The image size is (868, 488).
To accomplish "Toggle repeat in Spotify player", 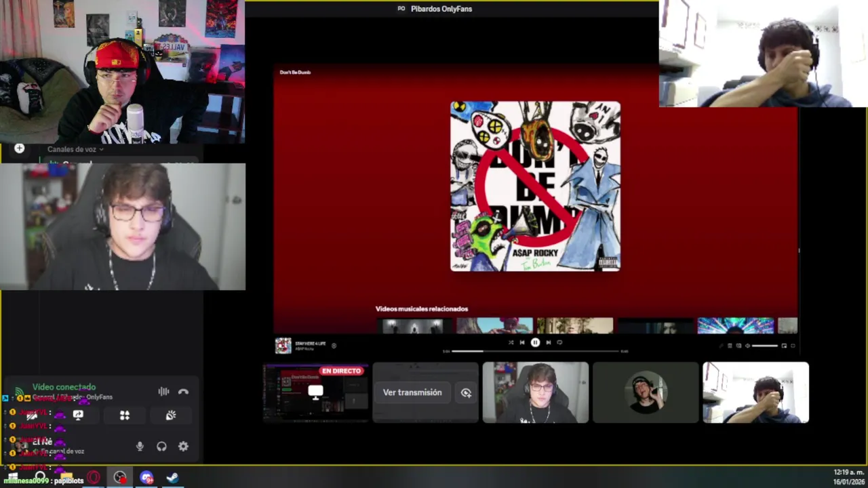I will [559, 342].
